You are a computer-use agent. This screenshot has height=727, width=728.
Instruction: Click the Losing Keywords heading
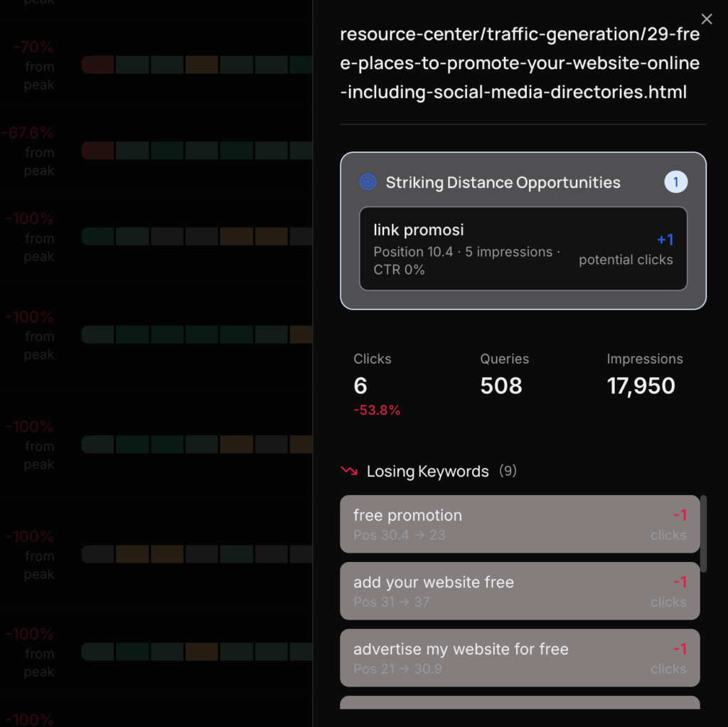(427, 471)
